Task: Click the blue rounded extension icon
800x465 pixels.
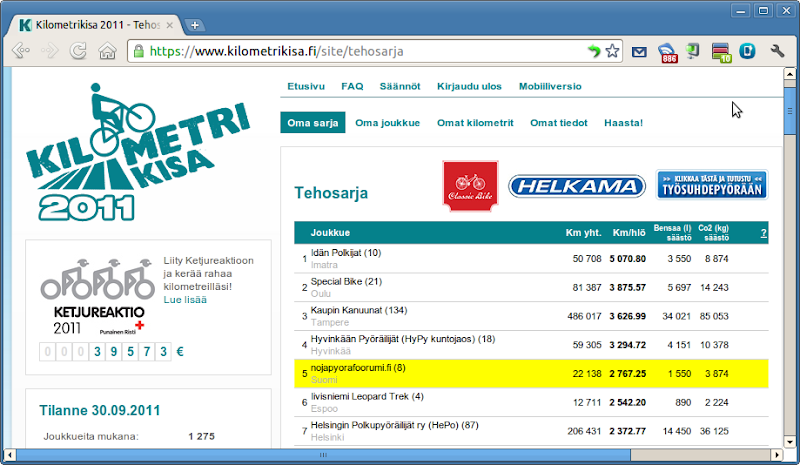Action: [747, 51]
